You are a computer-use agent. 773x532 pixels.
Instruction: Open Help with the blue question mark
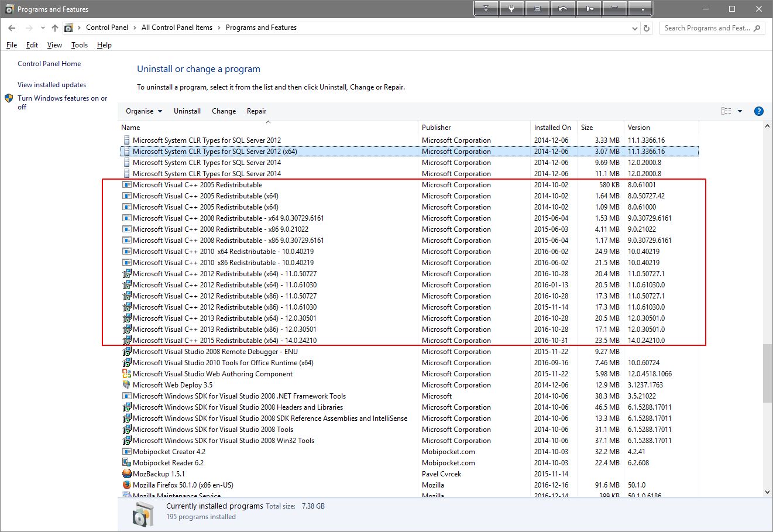[759, 111]
